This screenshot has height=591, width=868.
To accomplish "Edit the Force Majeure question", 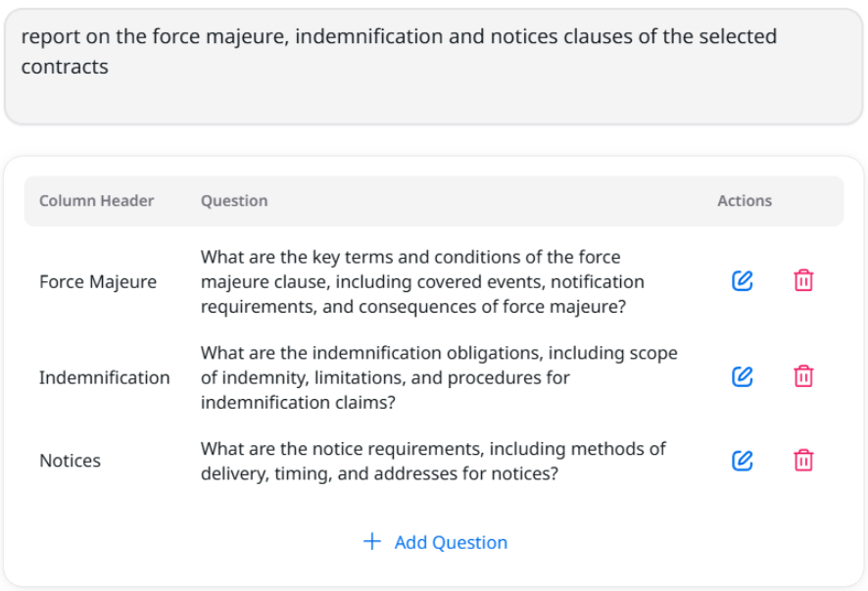I will point(743,281).
